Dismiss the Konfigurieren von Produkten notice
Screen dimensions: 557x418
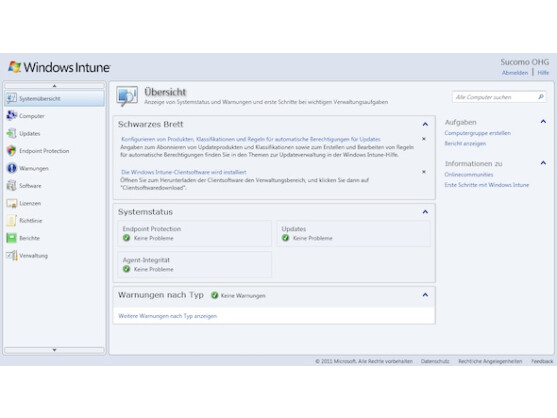tap(424, 139)
